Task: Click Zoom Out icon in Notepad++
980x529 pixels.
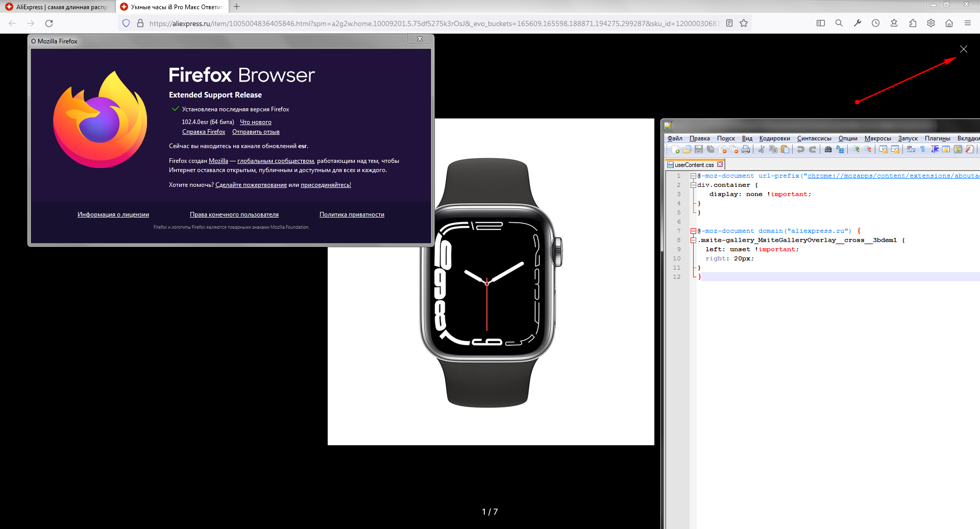Action: (868, 149)
